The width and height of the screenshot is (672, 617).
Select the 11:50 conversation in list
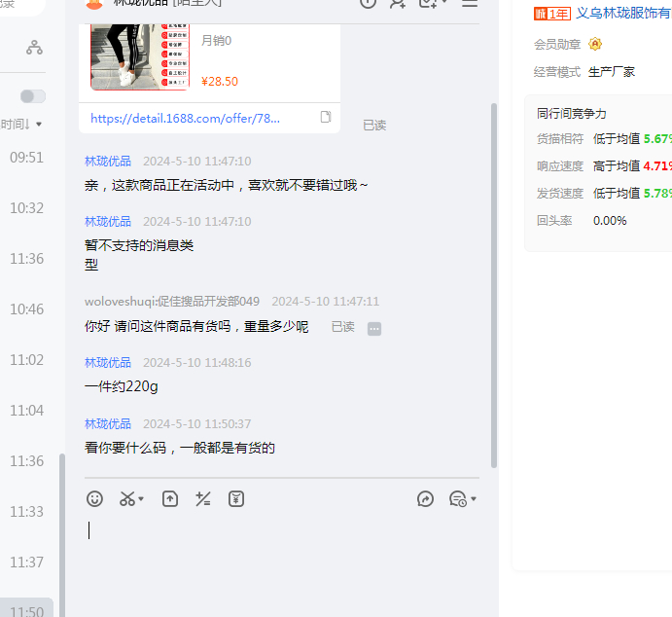(27, 611)
